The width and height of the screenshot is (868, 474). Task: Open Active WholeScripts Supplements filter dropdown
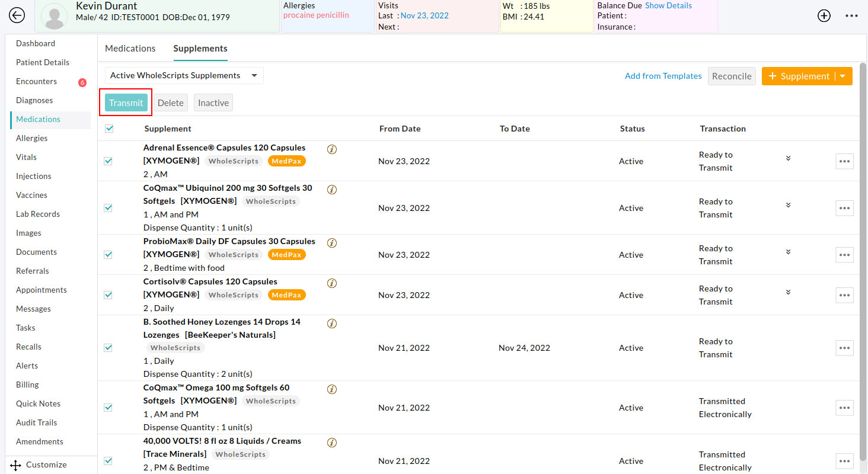[x=184, y=76]
